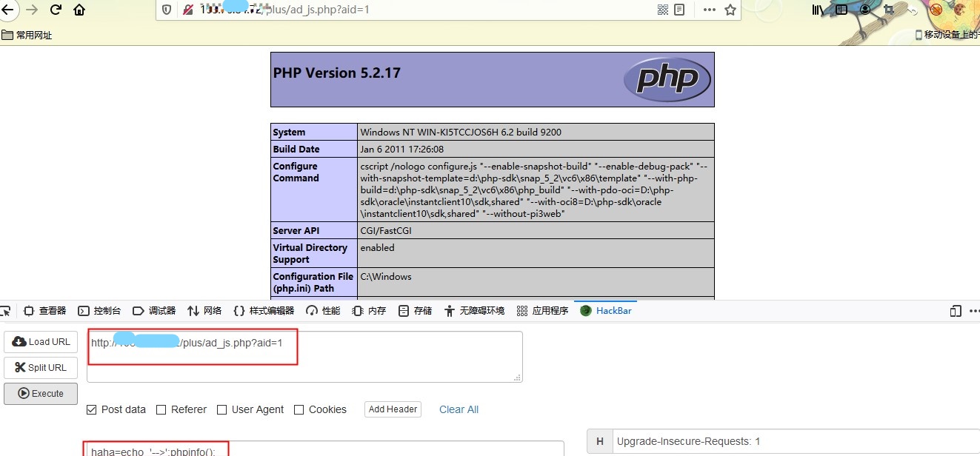
Task: Open the QR code icon in address bar
Action: click(663, 10)
